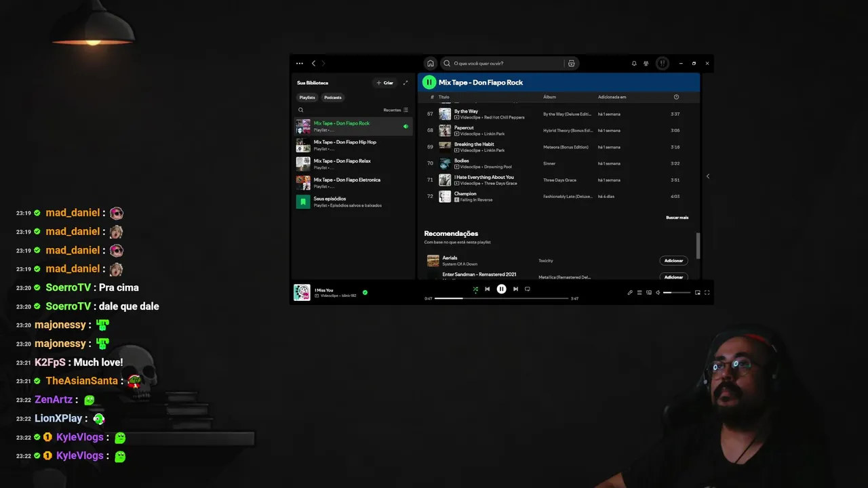
Task: Open notifications bell icon
Action: 634,63
